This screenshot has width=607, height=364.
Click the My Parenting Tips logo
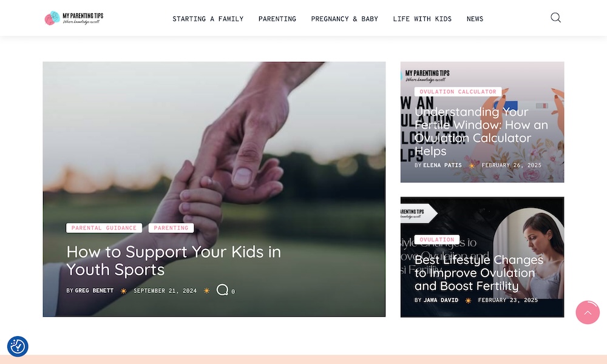(x=74, y=18)
